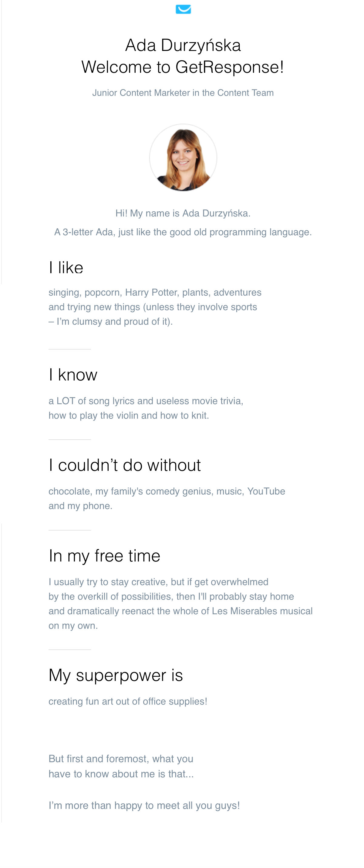Viewport: 364px width, 868px height.
Task: Click the "Hi! My name is" greeting line
Action: click(183, 213)
